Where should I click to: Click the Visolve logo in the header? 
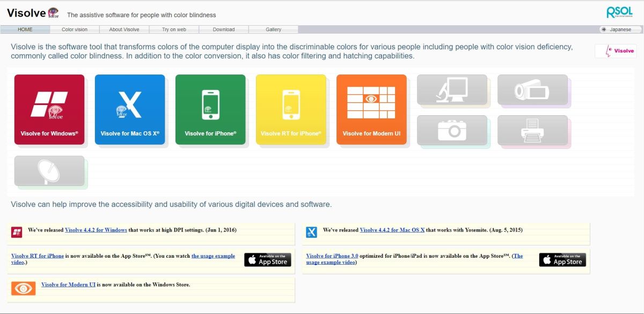point(33,13)
